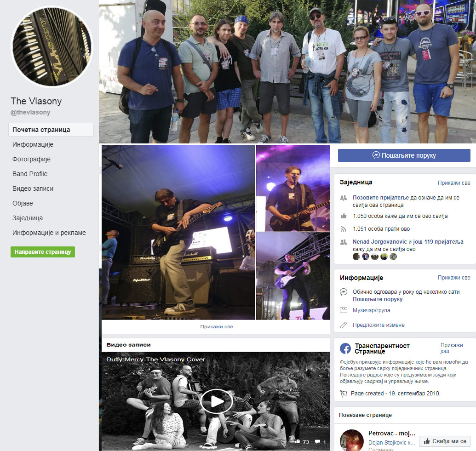
Task: Play the Duffy-Mercy cover video
Action: coord(216,401)
